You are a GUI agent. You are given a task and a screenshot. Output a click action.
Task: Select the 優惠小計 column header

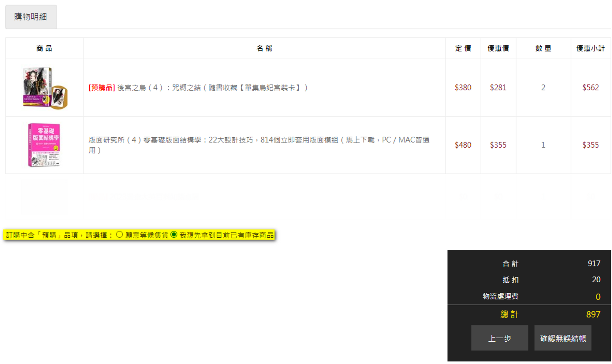(x=591, y=48)
